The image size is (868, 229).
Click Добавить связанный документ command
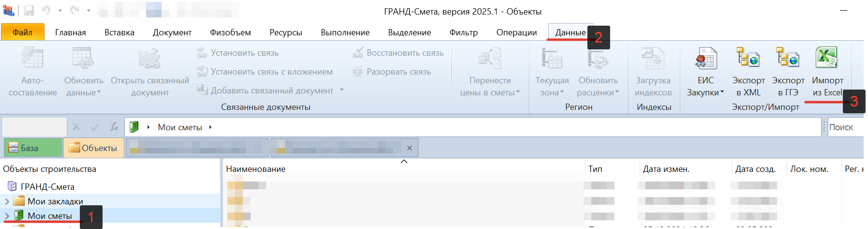266,91
